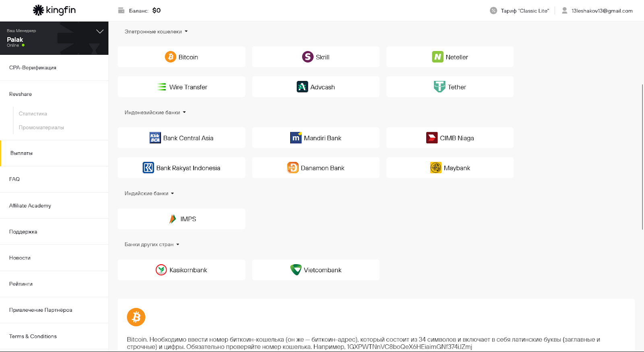Click the Kingfin logo
This screenshot has width=644, height=352.
[x=54, y=10]
